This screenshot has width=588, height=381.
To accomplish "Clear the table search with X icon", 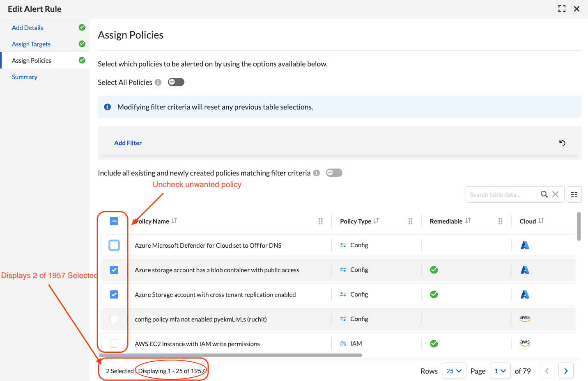I will click(555, 194).
